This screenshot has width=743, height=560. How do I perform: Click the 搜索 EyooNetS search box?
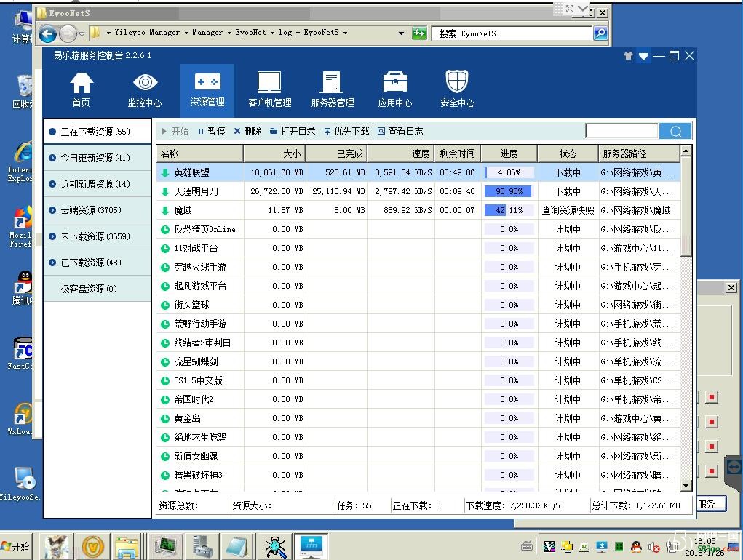(512, 33)
